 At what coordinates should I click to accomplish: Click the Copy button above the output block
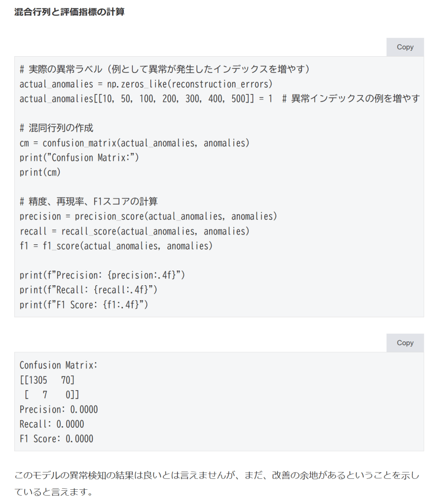pyautogui.click(x=404, y=343)
